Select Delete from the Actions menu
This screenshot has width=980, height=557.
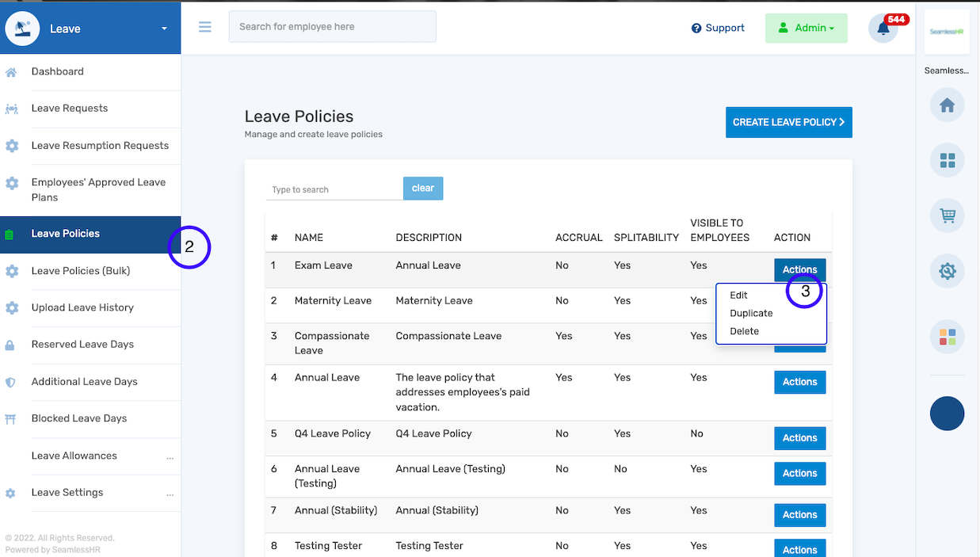coord(744,332)
